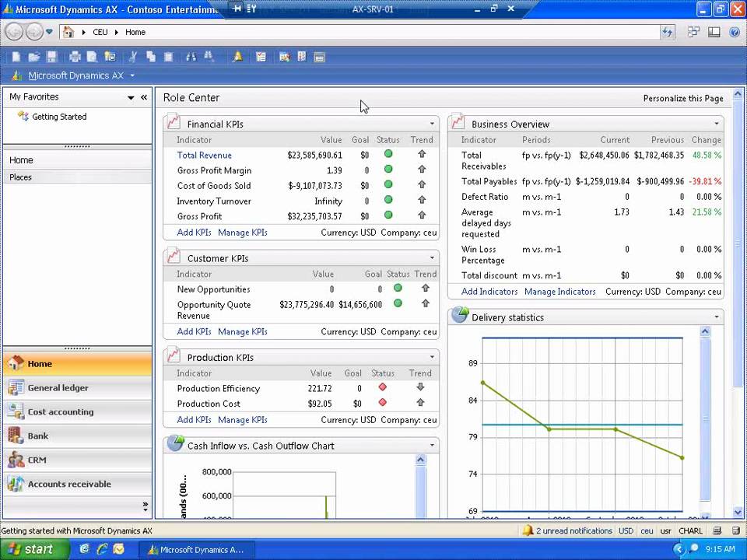Screen dimensions: 747x560
Task: Click the alert bell toolbar icon
Action: (238, 57)
